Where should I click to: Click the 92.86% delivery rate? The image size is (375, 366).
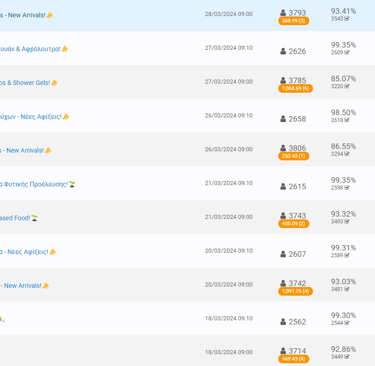coord(343,349)
